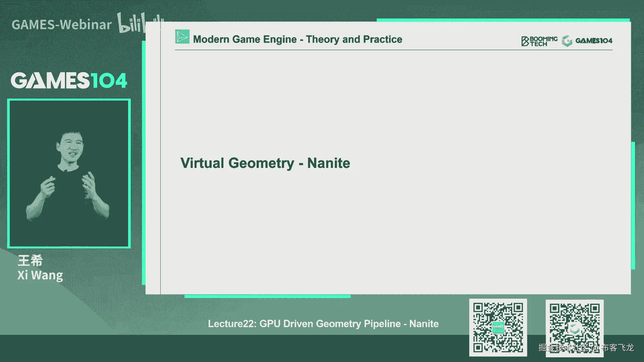Click 'Modern Game Engine - Theory and Practice' header
The image size is (644, 362).
pyautogui.click(x=298, y=39)
